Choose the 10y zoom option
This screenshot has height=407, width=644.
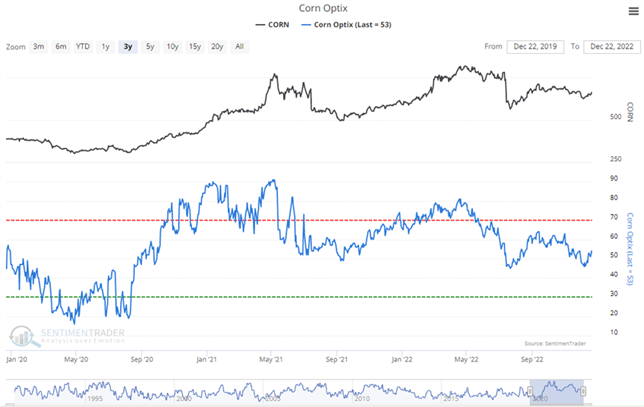click(173, 47)
